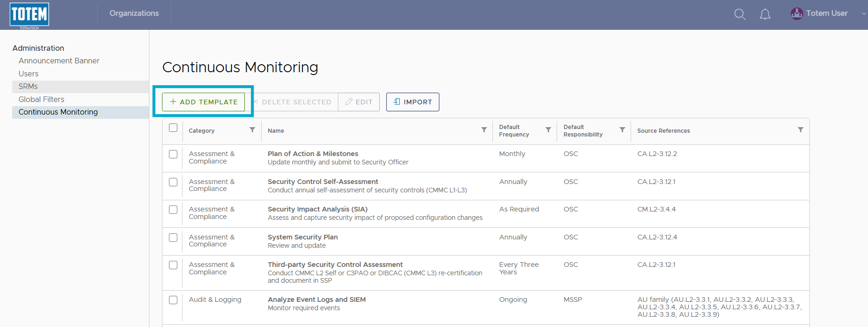Filter the Source References column

pos(801,130)
